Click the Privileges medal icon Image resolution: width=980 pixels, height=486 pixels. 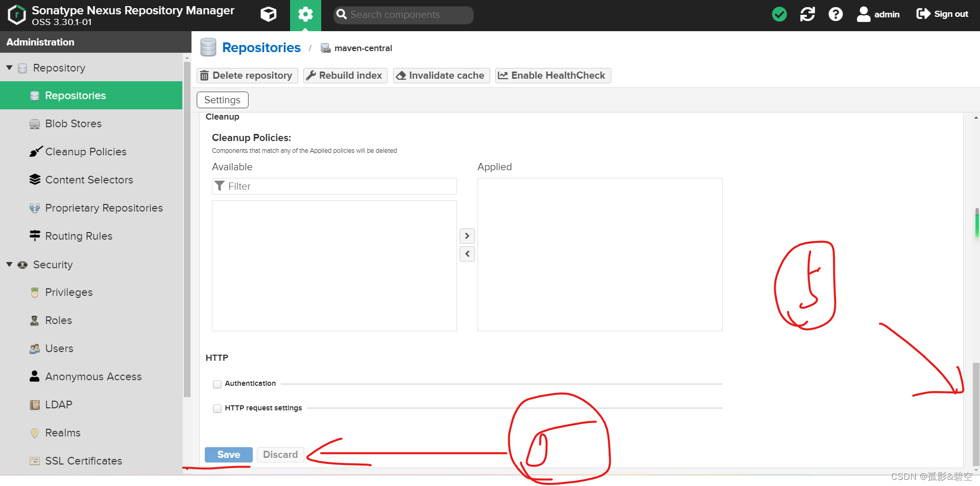coord(35,292)
